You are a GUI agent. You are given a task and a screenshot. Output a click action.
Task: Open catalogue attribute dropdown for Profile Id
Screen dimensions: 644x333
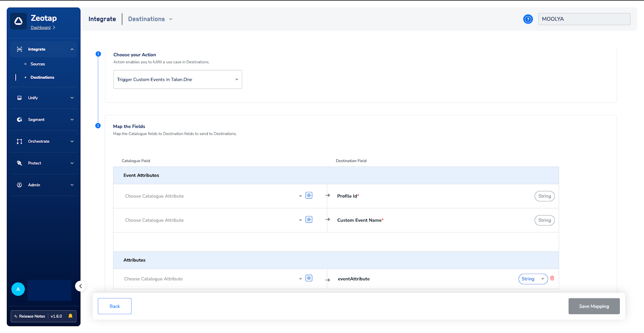click(x=213, y=196)
